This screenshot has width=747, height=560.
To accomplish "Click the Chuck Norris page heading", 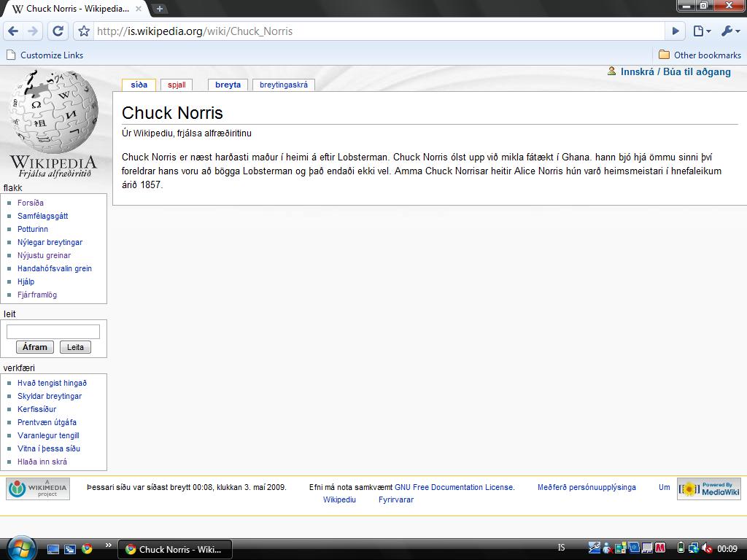I will click(172, 113).
